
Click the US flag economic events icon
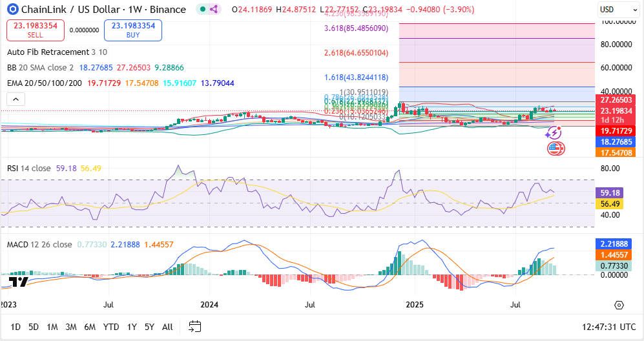click(x=555, y=149)
